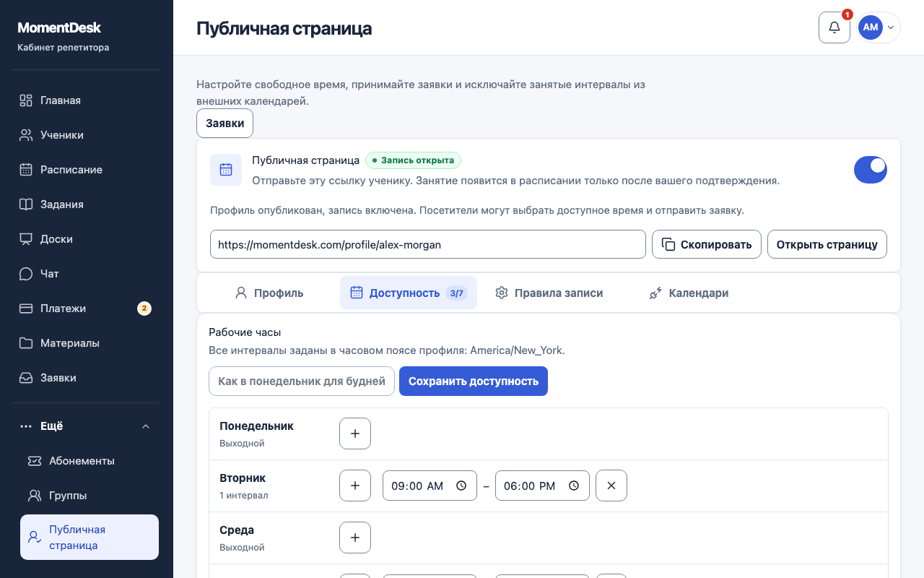Click the MomentDesk logo

click(59, 28)
